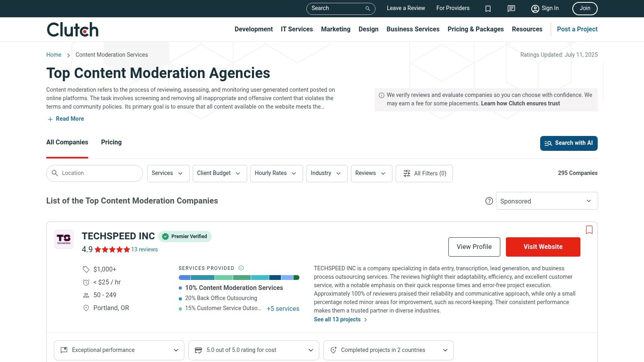Open the Resources menu
Viewport: 644px width, 362px height.
pos(527,29)
